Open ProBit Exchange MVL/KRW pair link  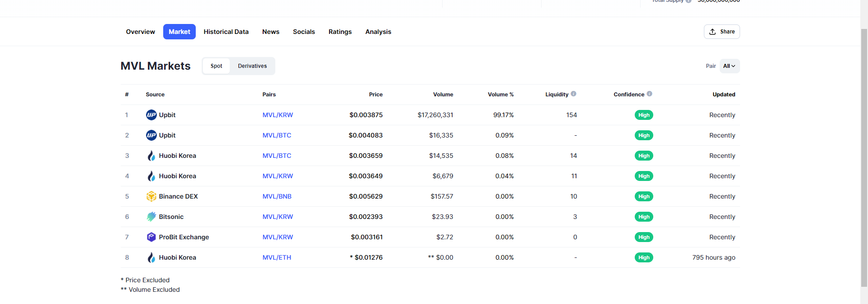pos(278,237)
